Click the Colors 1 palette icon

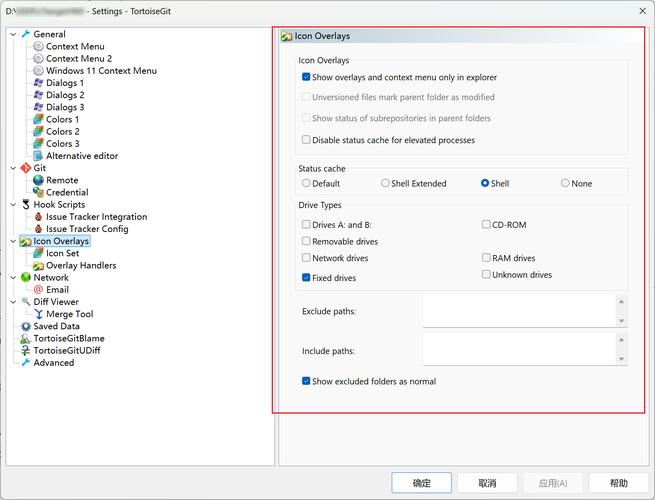pyautogui.click(x=38, y=119)
